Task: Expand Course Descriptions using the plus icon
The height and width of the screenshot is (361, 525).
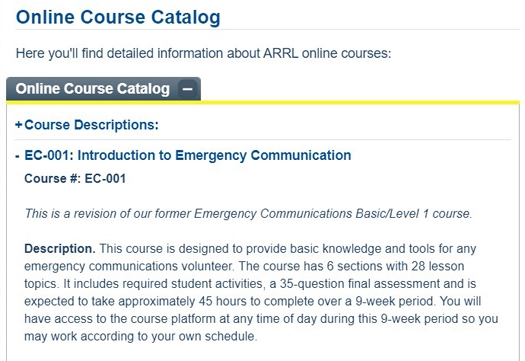Action: [18, 125]
